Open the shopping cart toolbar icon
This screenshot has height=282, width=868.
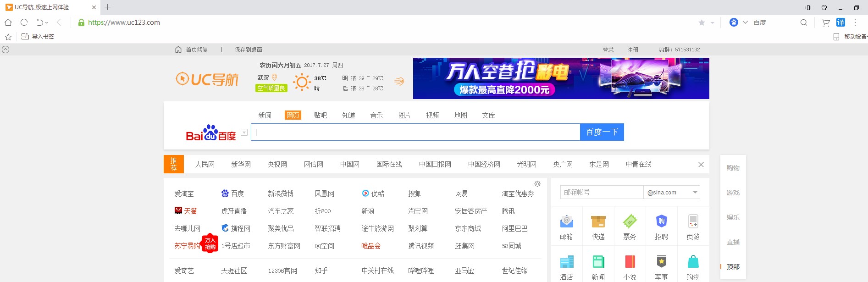point(825,22)
